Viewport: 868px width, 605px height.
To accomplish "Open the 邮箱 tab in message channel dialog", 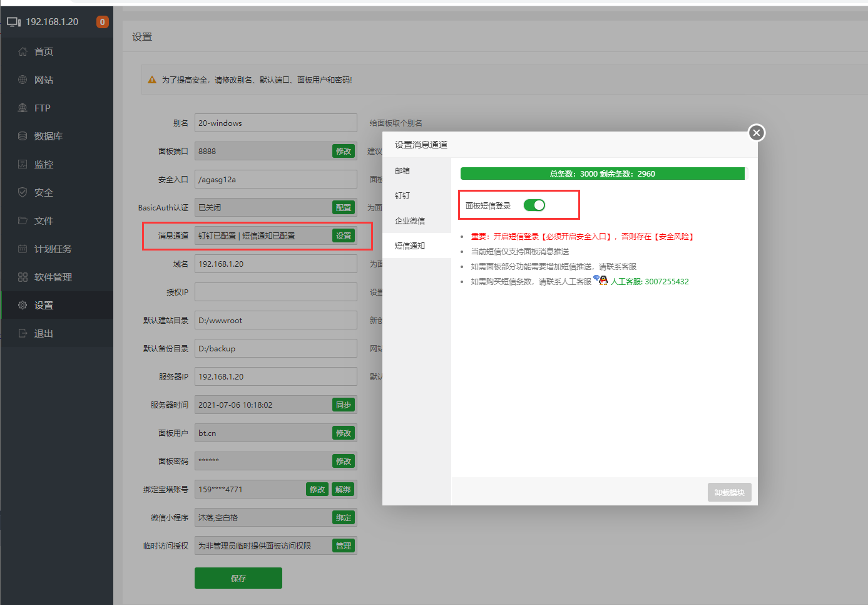I will [x=417, y=170].
